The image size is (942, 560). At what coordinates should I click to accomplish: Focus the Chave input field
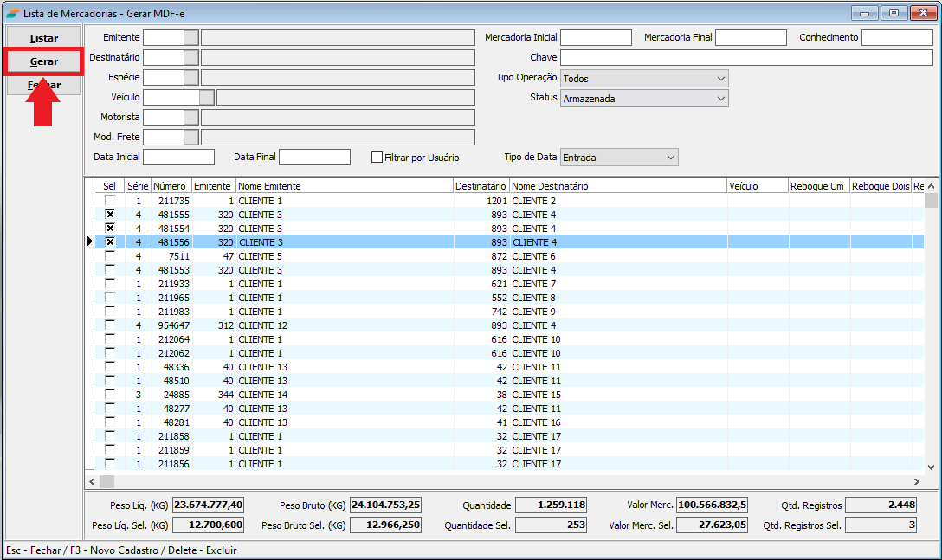(746, 58)
